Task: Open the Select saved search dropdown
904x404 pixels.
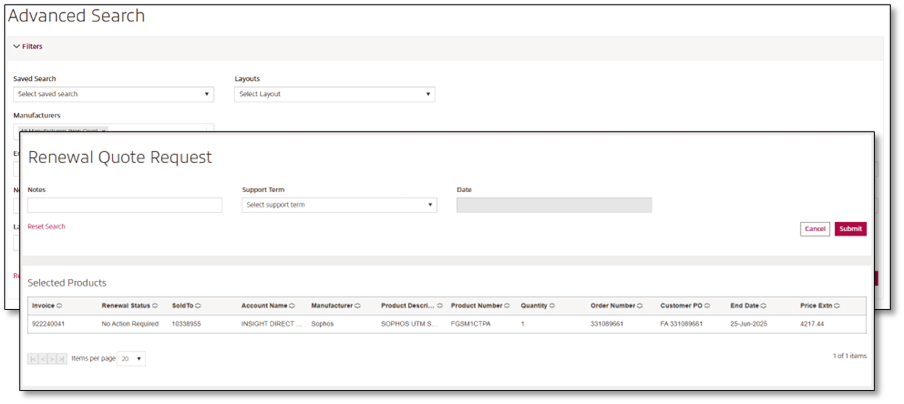Action: [113, 94]
